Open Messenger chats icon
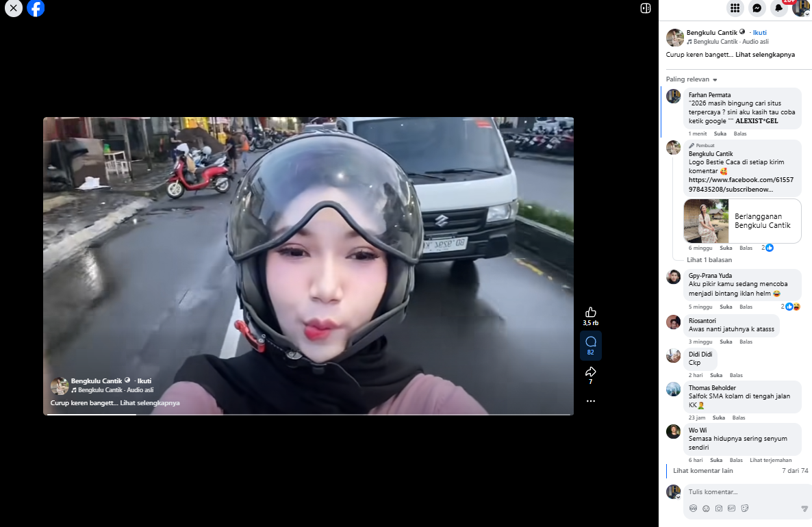Viewport: 812px width, 527px height. coord(757,8)
